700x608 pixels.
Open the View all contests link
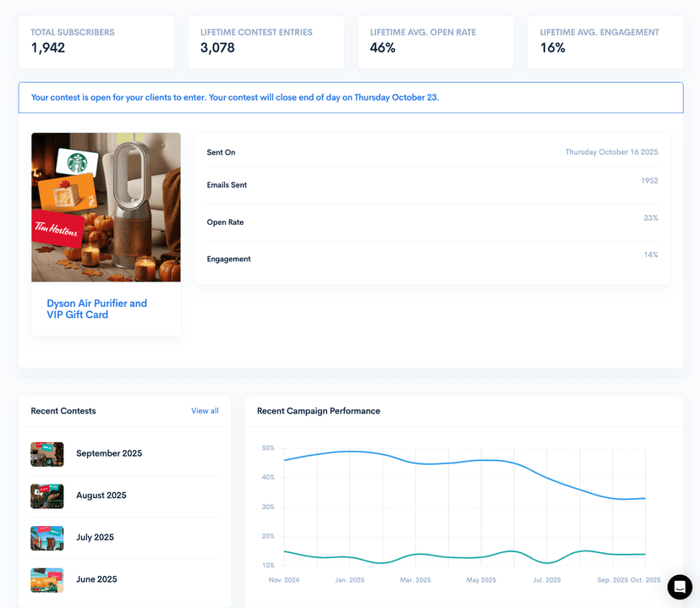[205, 410]
